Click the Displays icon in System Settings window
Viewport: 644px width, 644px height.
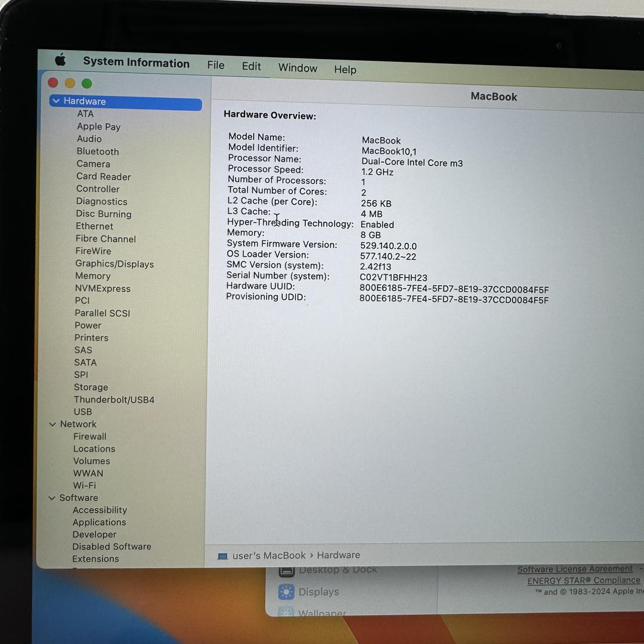286,592
